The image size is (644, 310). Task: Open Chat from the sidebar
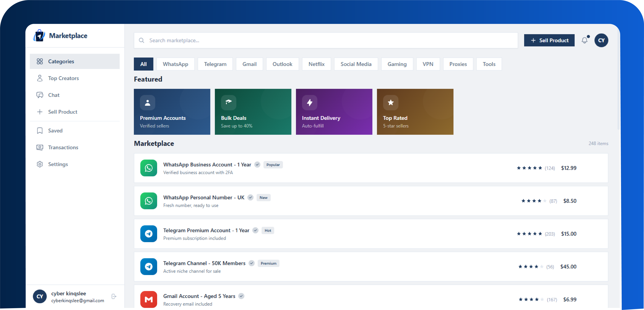click(x=75, y=95)
